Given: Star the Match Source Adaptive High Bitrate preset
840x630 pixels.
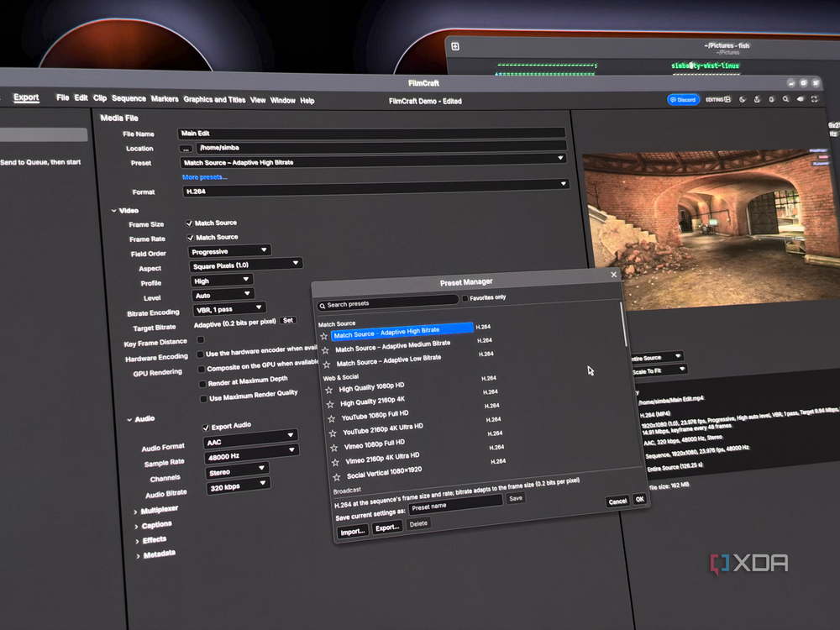Looking at the screenshot, I should 323,337.
